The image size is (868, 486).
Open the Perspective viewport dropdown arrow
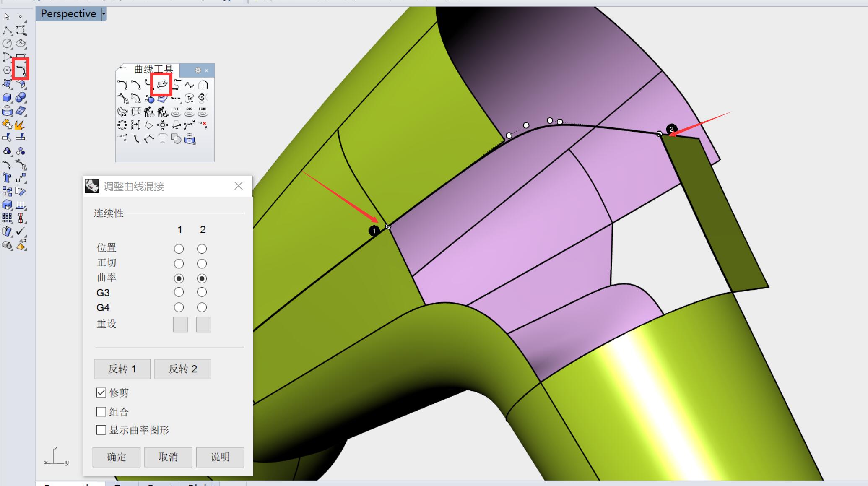(x=104, y=14)
